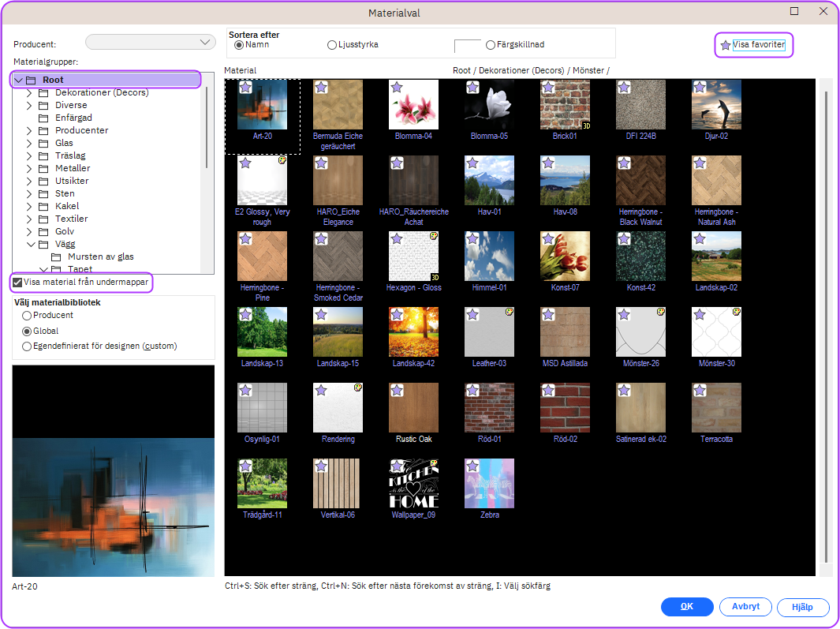
Task: Click the star icon on Landskap-42 thumbnail
Action: click(x=397, y=315)
